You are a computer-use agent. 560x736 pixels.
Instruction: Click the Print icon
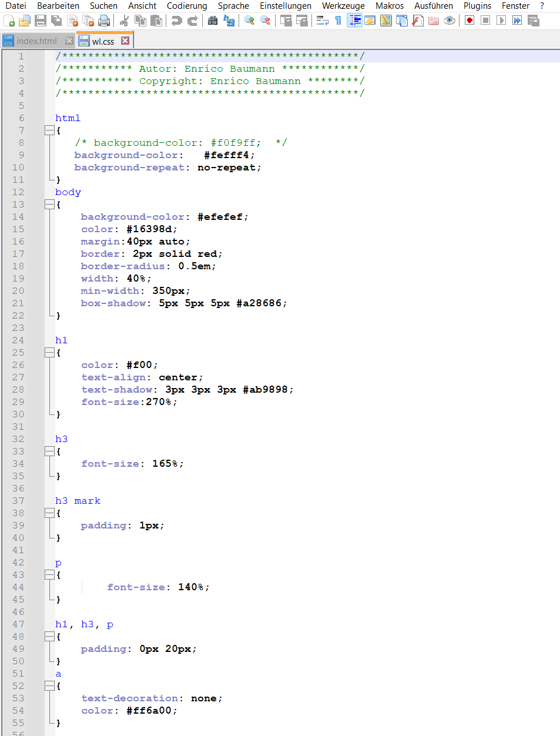pyautogui.click(x=105, y=20)
